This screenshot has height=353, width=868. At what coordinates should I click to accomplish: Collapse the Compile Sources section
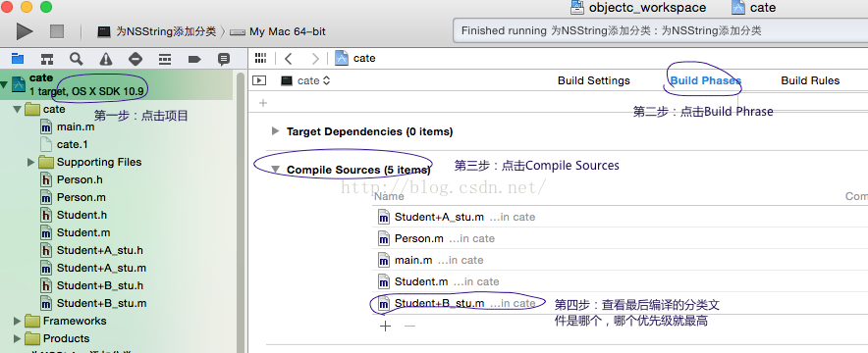[276, 171]
